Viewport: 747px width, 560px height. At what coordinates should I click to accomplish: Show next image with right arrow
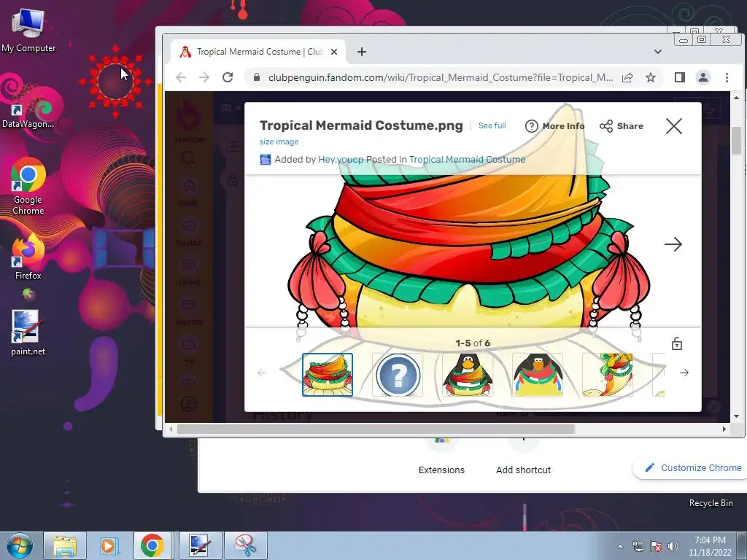point(673,244)
